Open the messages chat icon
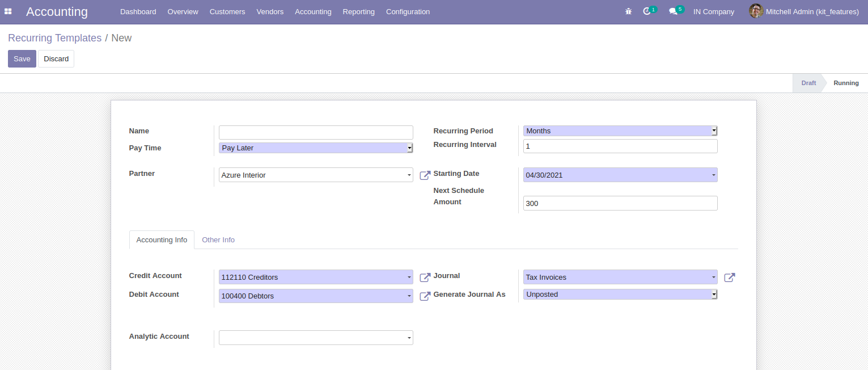 (x=673, y=11)
